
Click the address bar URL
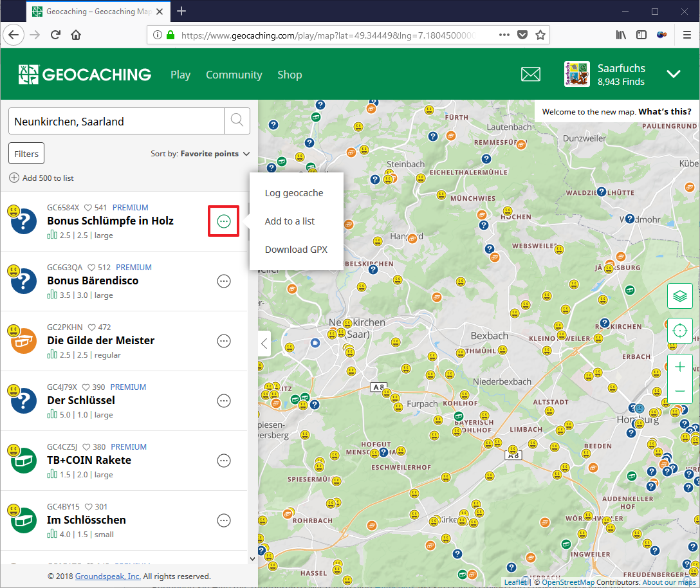click(328, 35)
